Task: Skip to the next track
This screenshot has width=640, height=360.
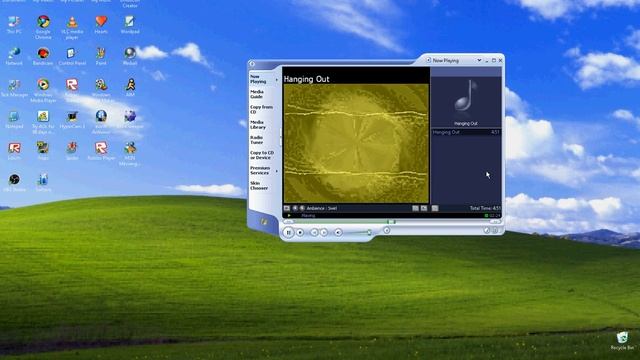Action: pos(324,232)
